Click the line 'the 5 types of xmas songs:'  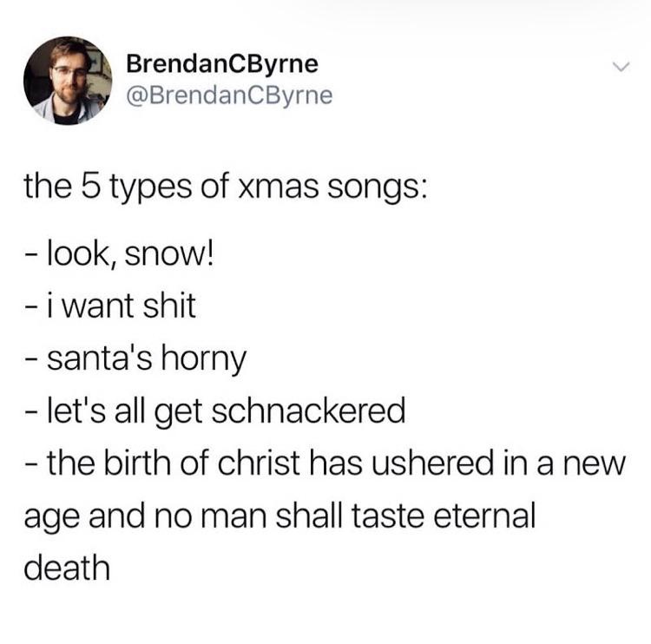pos(225,187)
